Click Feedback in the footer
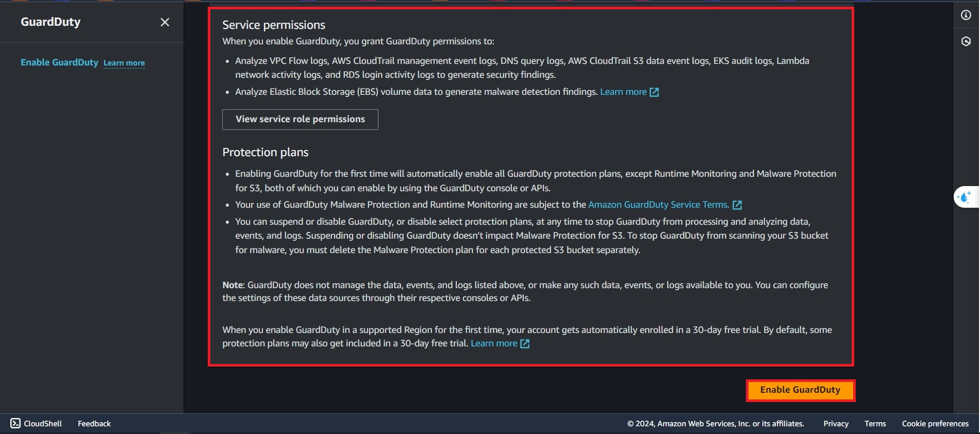This screenshot has width=980, height=434. [x=94, y=424]
